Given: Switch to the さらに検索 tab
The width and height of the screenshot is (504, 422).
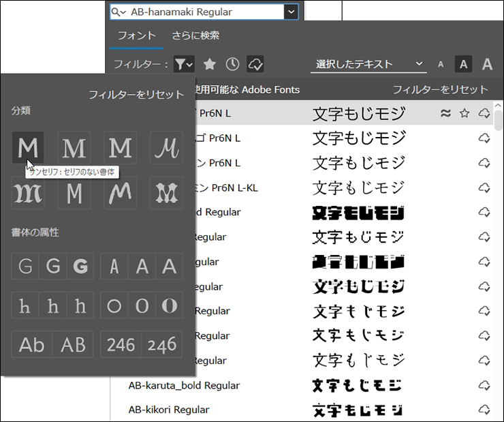Looking at the screenshot, I should [195, 35].
